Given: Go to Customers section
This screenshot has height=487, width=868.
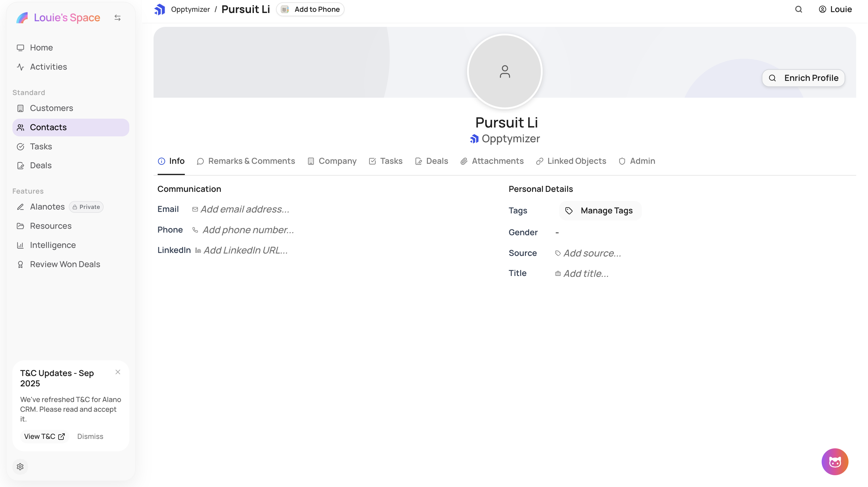Looking at the screenshot, I should click(71, 108).
